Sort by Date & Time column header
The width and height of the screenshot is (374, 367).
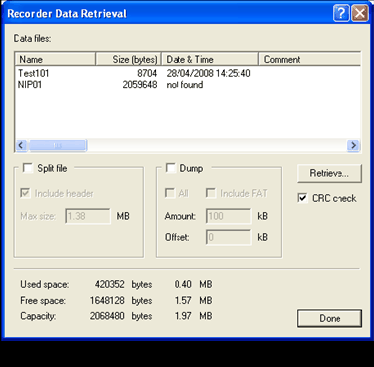tap(210, 59)
